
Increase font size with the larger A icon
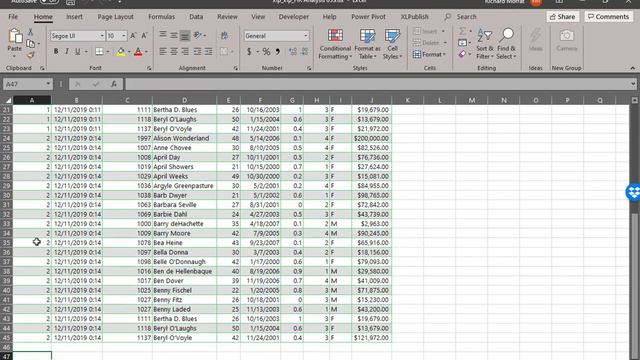[x=133, y=36]
